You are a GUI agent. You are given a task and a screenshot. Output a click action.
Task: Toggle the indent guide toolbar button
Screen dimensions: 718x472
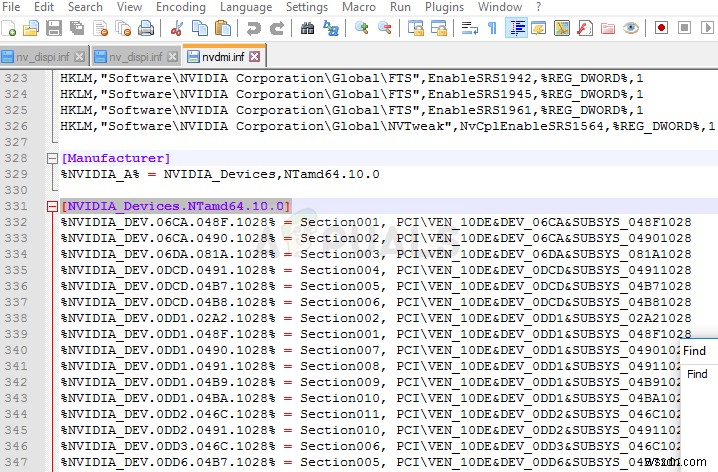tap(516, 28)
